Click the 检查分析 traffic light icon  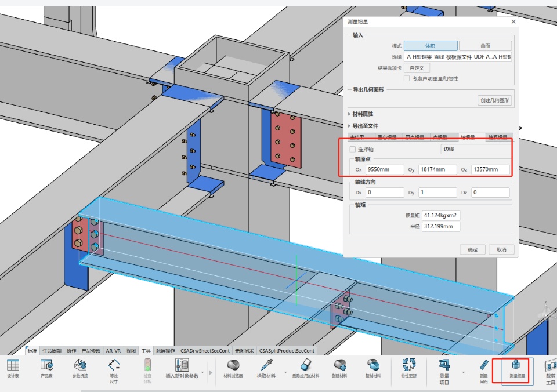[147, 365]
